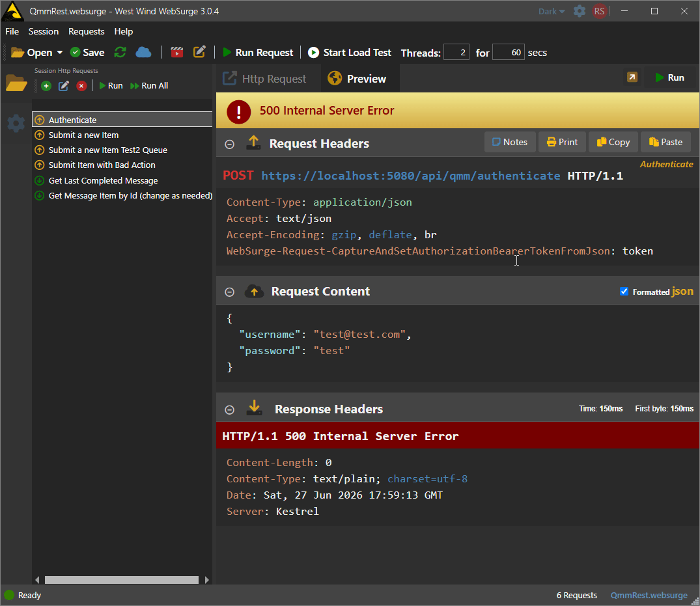Open settings gear in title bar

(580, 11)
